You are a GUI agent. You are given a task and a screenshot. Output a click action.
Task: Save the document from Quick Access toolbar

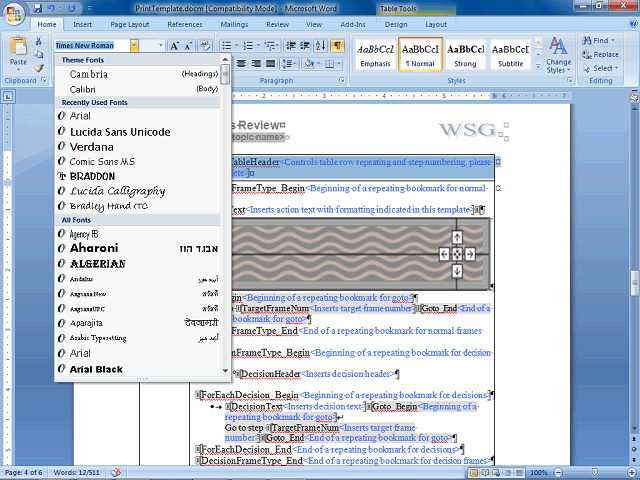point(38,8)
